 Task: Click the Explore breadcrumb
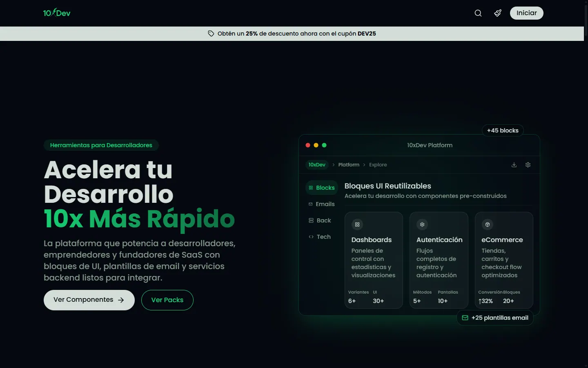378,165
